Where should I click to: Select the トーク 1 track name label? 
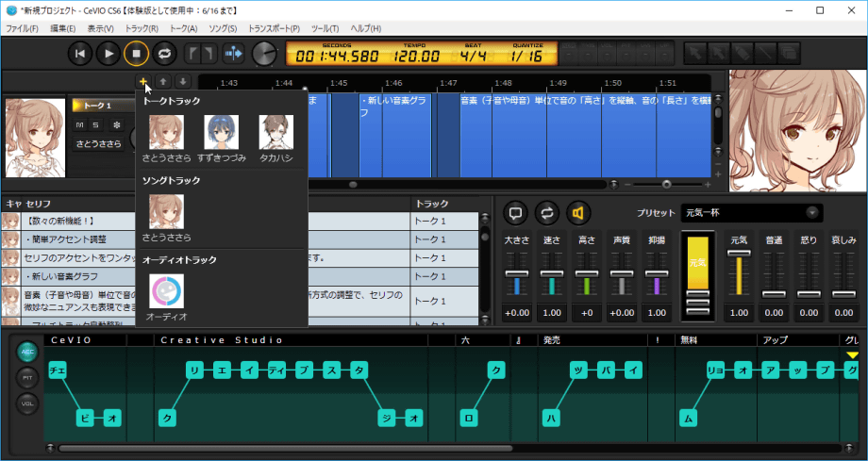point(97,106)
